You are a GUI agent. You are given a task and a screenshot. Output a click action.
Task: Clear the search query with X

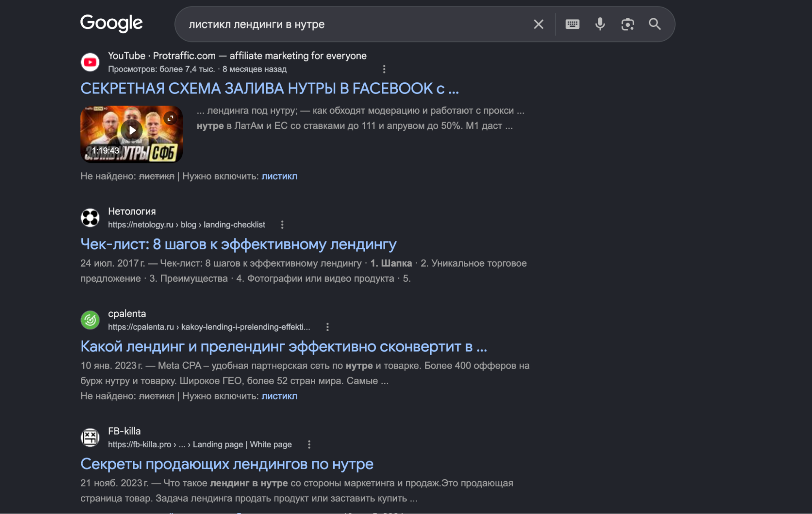[x=539, y=24]
